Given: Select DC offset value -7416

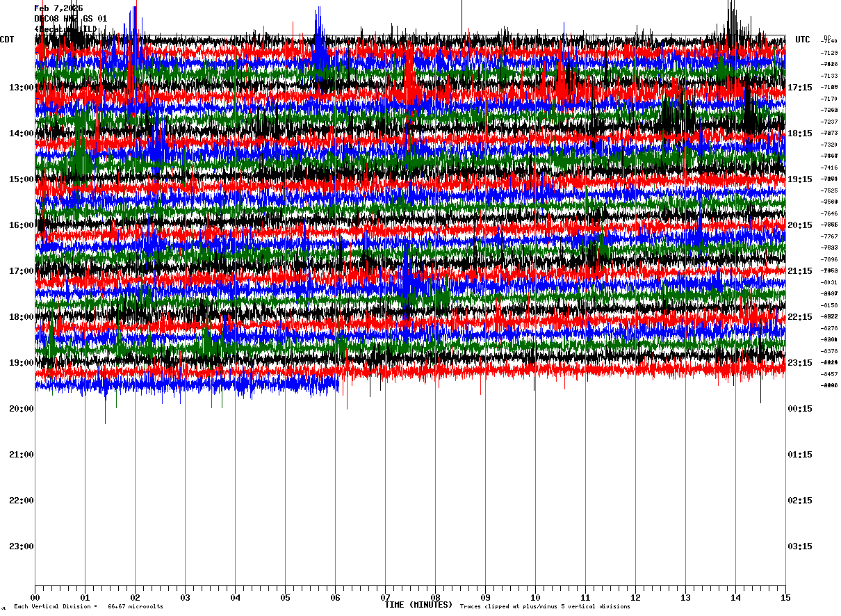Looking at the screenshot, I should click(830, 168).
